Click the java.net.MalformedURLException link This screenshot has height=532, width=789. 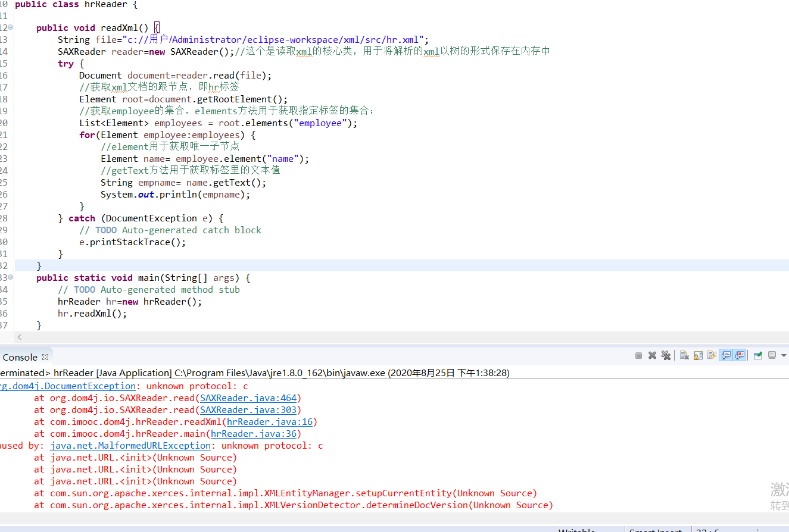[130, 445]
